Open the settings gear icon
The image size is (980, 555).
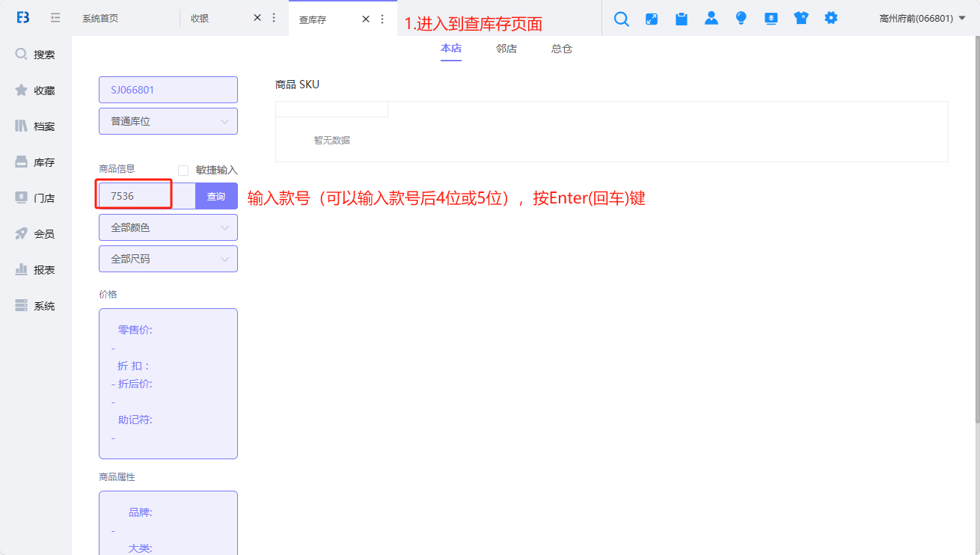pos(831,18)
